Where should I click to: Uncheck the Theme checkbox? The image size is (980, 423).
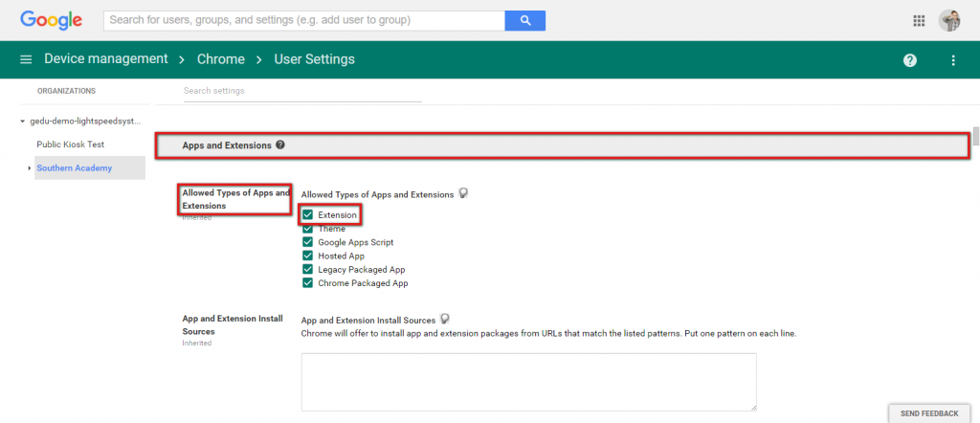307,229
